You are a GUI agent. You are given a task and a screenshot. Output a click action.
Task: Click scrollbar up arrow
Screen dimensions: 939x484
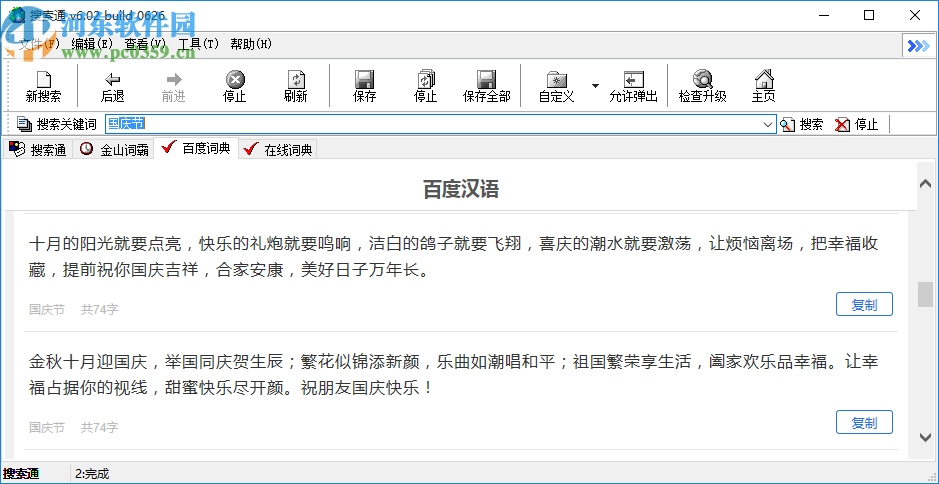pyautogui.click(x=925, y=184)
